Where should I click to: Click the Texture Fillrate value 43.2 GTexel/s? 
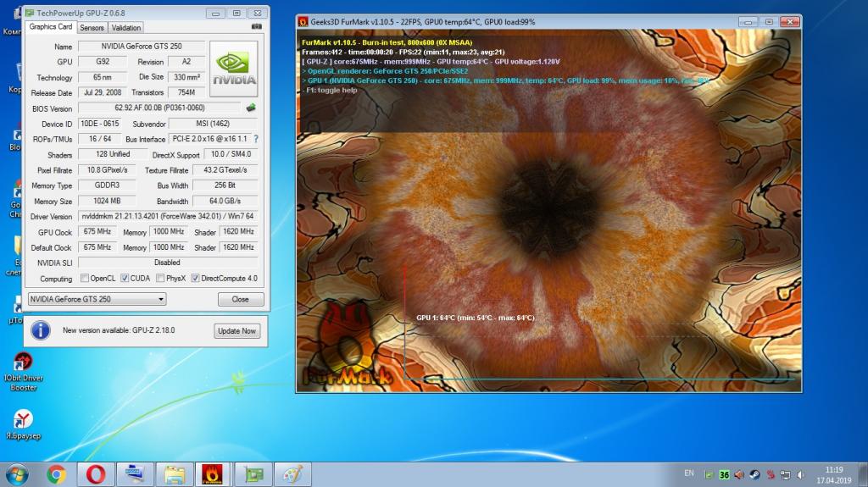tap(225, 170)
